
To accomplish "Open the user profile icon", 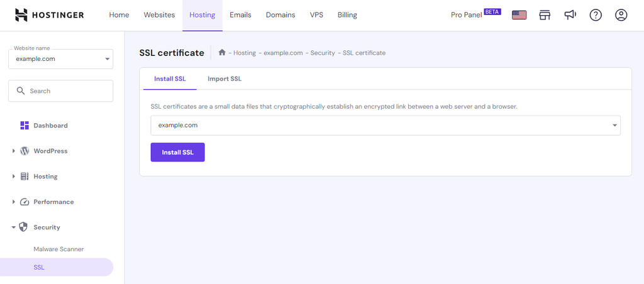I will 621,15.
